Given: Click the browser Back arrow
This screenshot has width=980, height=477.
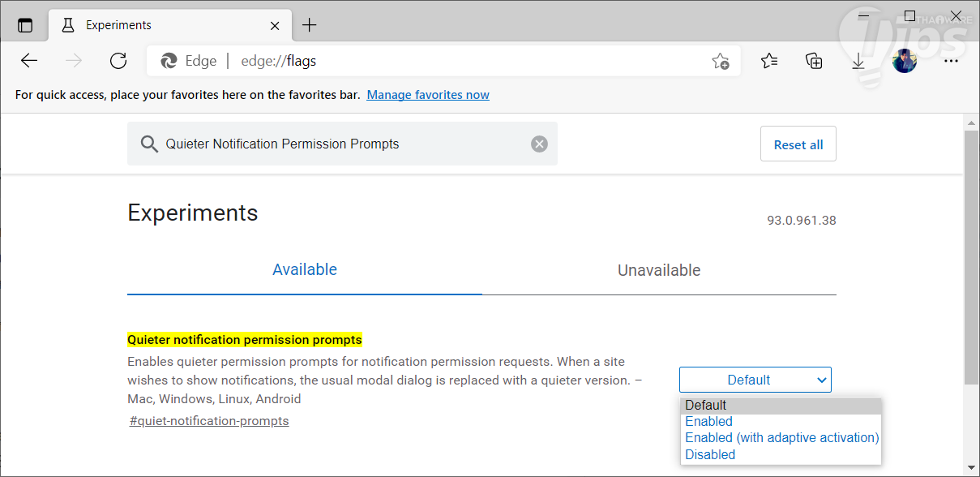Looking at the screenshot, I should click(29, 61).
